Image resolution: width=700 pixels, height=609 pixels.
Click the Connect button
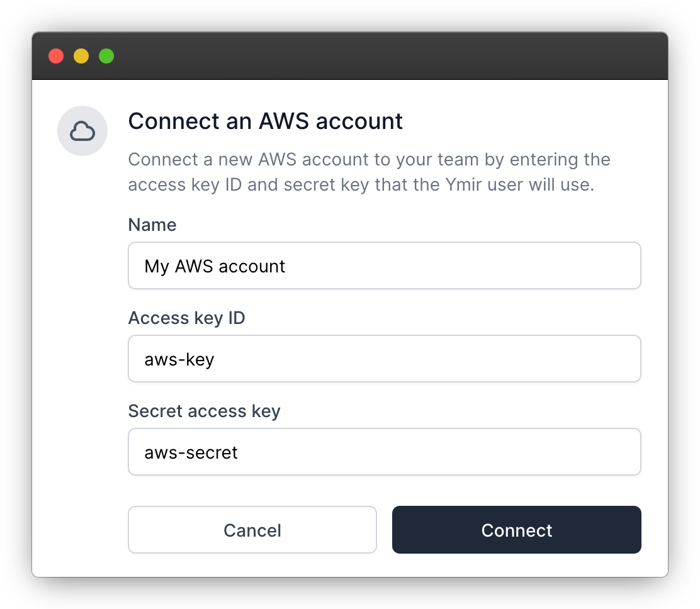516,530
